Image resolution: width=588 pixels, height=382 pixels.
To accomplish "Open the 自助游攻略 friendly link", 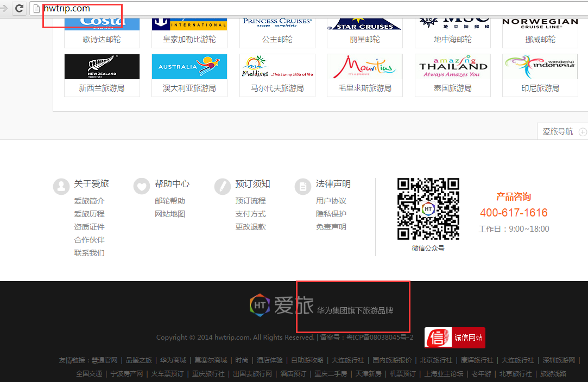I will (307, 360).
